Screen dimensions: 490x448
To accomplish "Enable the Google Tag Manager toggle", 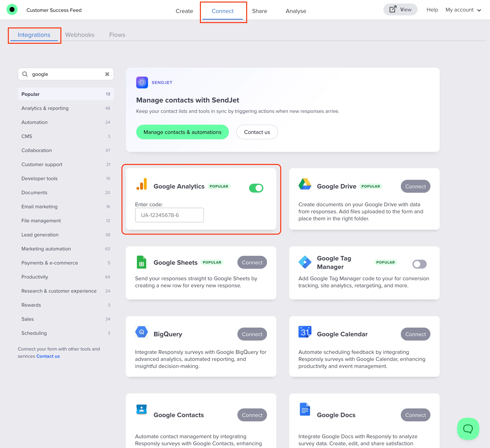I will click(419, 264).
